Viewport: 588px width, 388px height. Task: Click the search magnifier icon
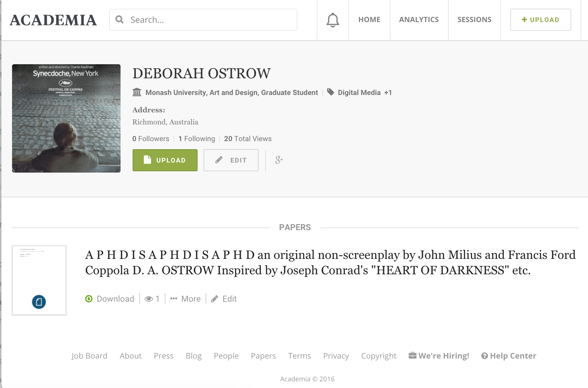[x=120, y=20]
